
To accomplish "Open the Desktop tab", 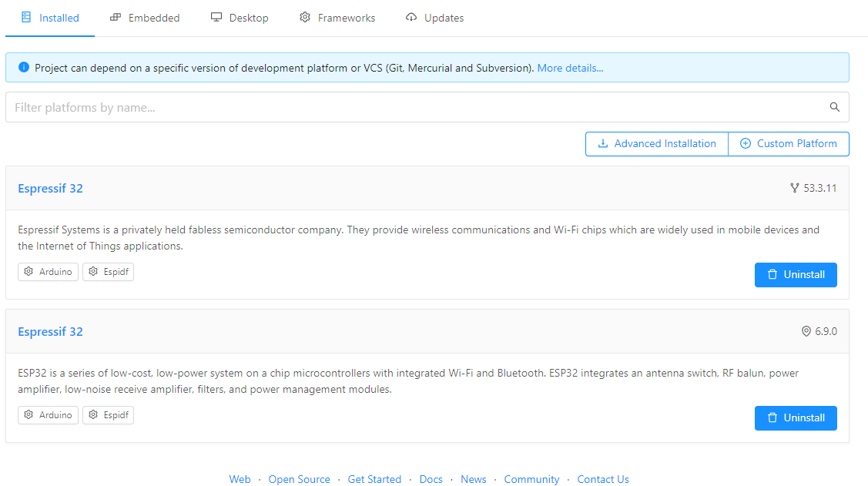I will (240, 18).
